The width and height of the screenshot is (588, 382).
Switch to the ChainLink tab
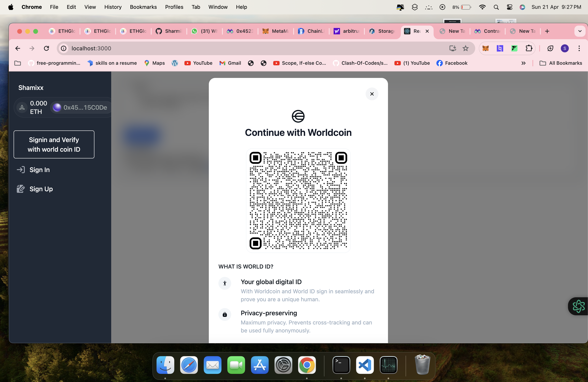[311, 31]
